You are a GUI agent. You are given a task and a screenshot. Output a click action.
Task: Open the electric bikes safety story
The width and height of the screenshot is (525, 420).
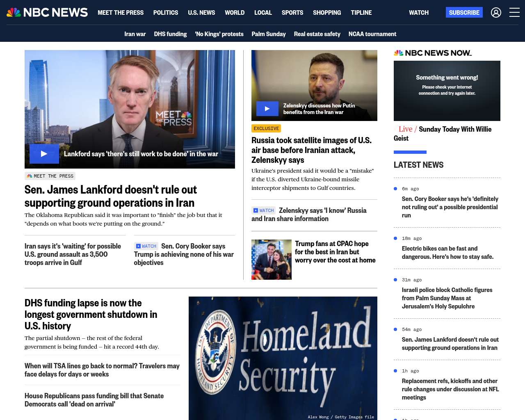click(447, 252)
